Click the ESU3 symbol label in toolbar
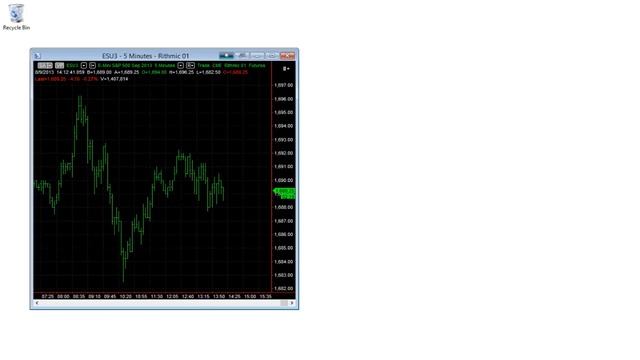 72,65
